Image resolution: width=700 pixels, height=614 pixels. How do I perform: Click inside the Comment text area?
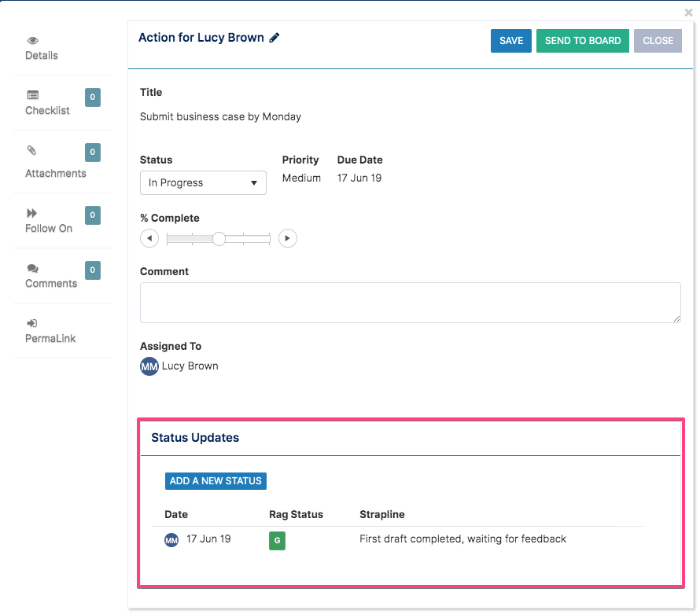[411, 303]
